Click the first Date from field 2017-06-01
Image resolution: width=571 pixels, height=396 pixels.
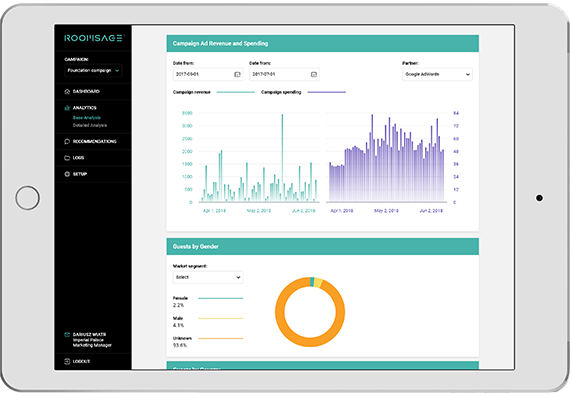tap(208, 74)
